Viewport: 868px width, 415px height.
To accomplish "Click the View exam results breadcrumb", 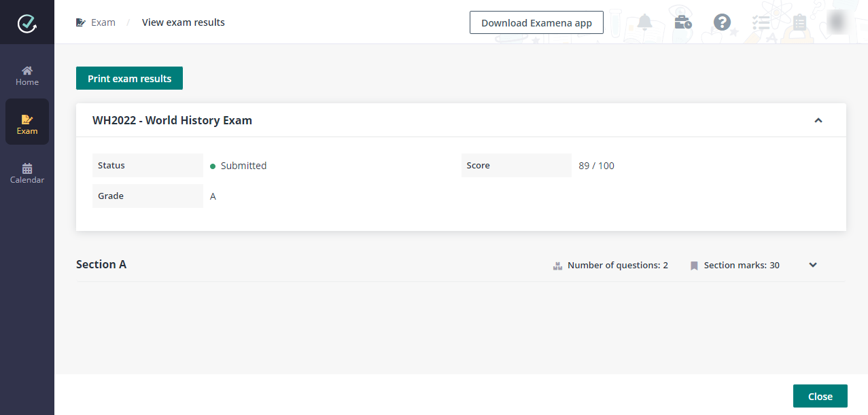I will click(183, 22).
